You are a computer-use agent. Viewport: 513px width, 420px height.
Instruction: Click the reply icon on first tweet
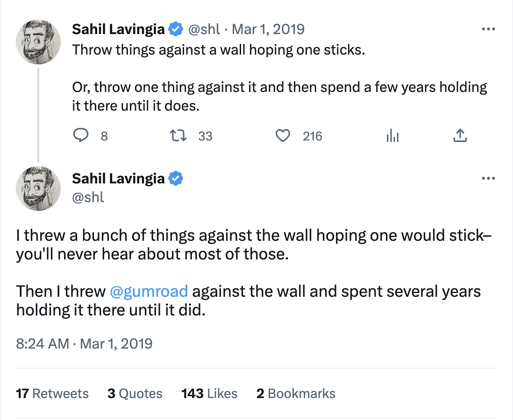coord(81,136)
